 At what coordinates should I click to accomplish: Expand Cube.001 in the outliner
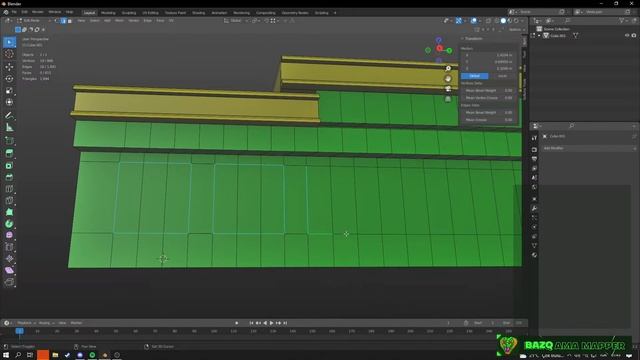(539, 36)
